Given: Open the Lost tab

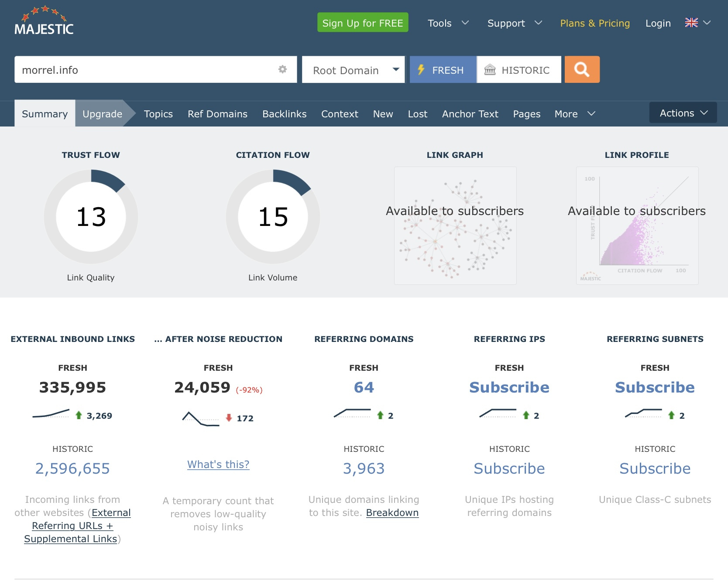Looking at the screenshot, I should coord(418,114).
